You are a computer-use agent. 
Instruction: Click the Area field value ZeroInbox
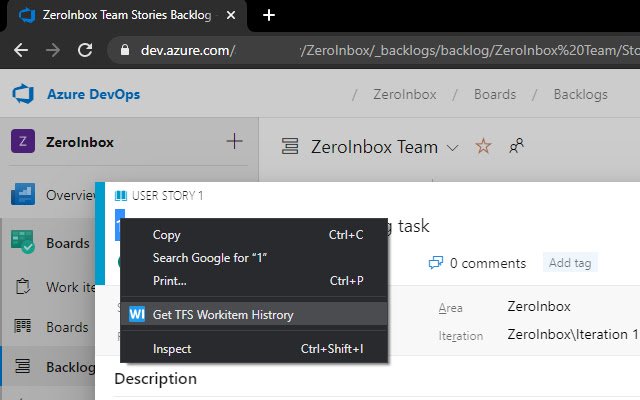[539, 306]
